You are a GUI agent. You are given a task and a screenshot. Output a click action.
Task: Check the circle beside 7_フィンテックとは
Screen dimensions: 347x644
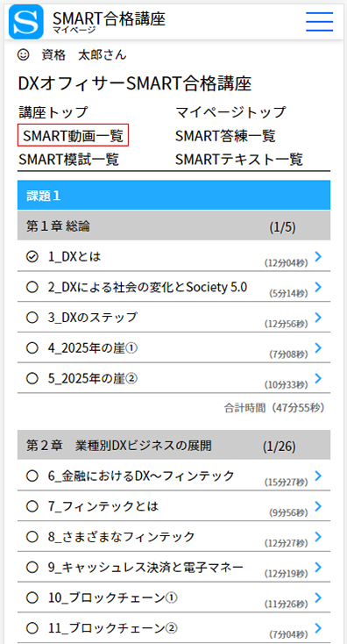(x=32, y=507)
